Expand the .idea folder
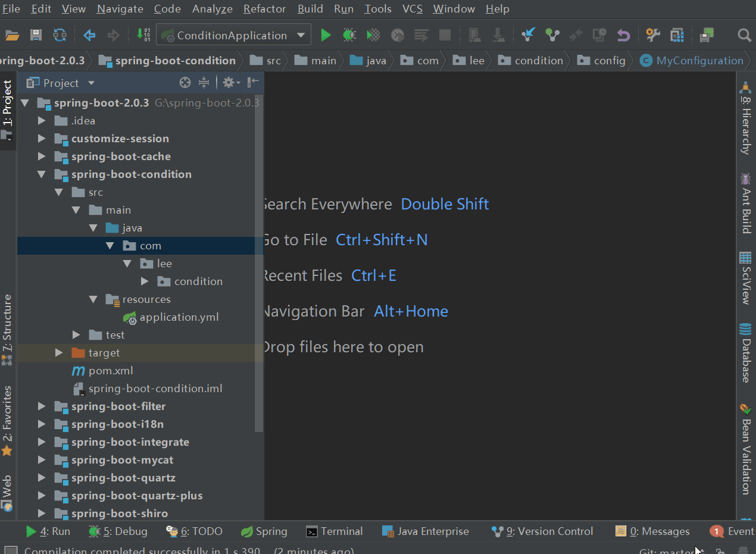The image size is (756, 554). tap(42, 121)
